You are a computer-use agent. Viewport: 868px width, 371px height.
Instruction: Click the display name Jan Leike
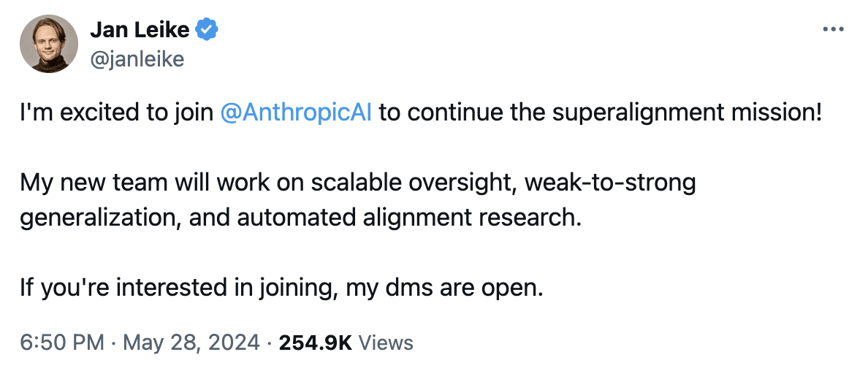pos(140,30)
